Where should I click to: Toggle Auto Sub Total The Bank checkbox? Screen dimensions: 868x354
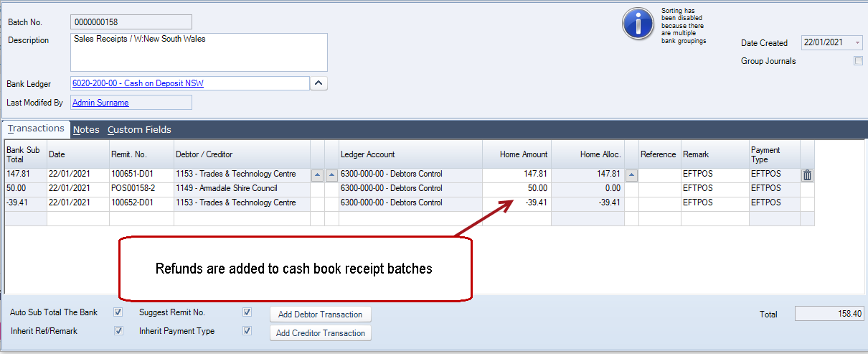[x=118, y=312]
